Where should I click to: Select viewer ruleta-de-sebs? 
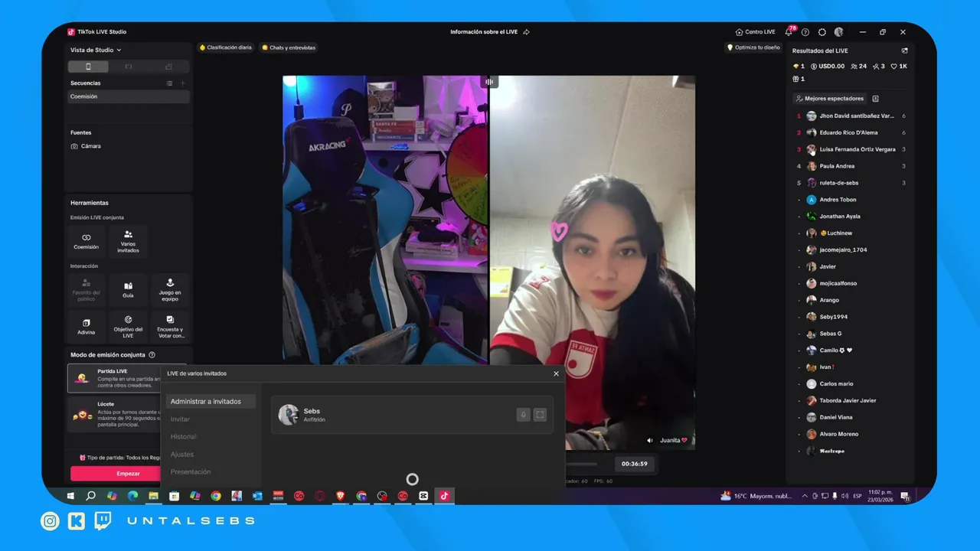pyautogui.click(x=851, y=183)
